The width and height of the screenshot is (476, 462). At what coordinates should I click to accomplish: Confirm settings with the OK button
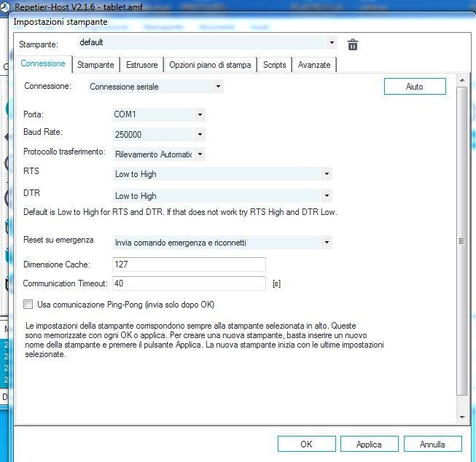[x=307, y=444]
